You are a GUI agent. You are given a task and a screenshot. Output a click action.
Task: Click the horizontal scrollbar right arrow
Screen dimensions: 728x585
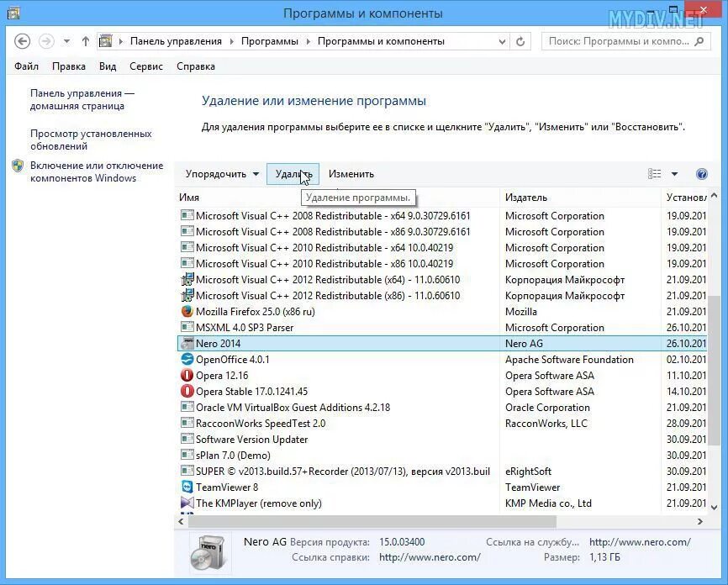tap(699, 522)
